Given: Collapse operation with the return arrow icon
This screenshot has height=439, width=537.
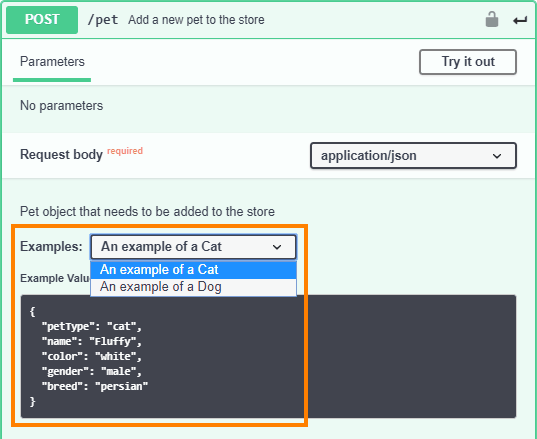Looking at the screenshot, I should [520, 21].
